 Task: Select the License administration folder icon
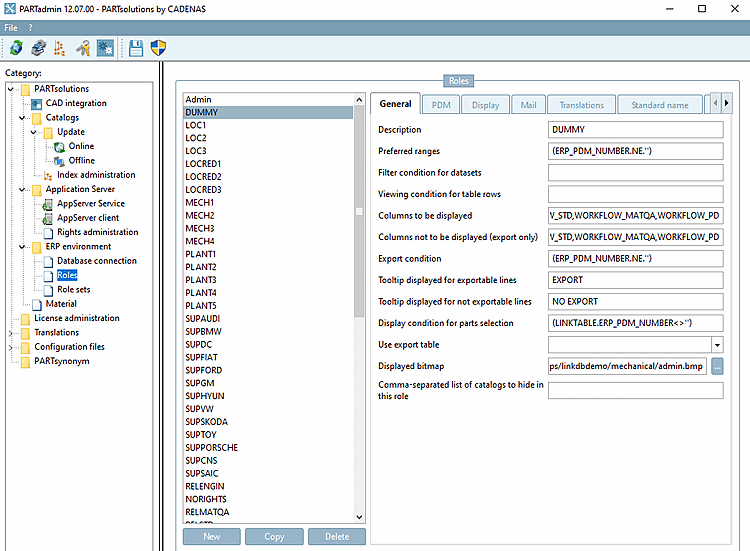(x=25, y=319)
